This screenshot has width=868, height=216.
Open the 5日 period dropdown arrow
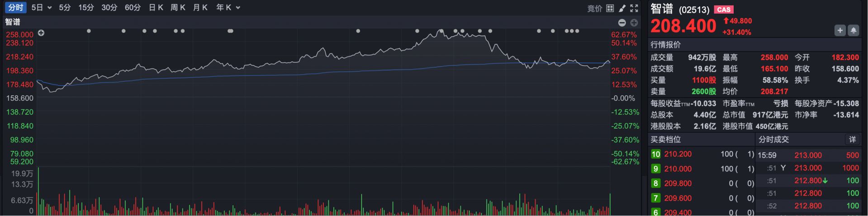(x=49, y=8)
